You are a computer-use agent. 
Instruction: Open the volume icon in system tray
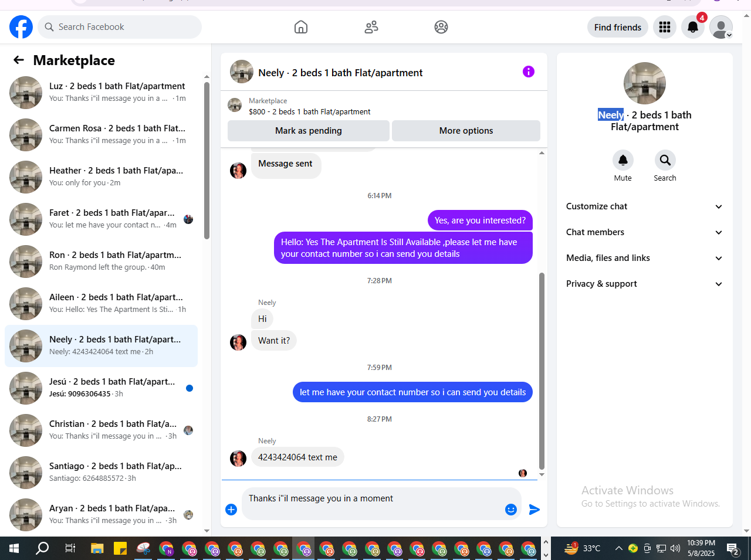(x=675, y=549)
